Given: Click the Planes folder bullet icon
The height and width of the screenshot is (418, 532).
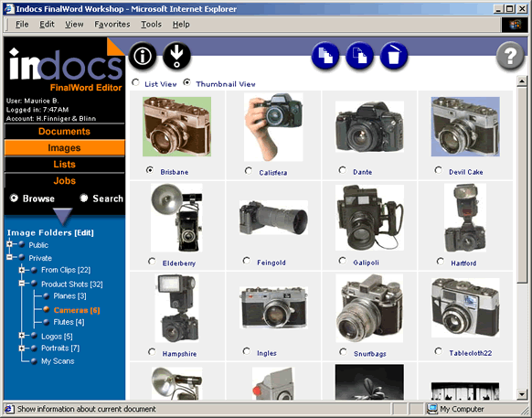Looking at the screenshot, I should pyautogui.click(x=47, y=296).
